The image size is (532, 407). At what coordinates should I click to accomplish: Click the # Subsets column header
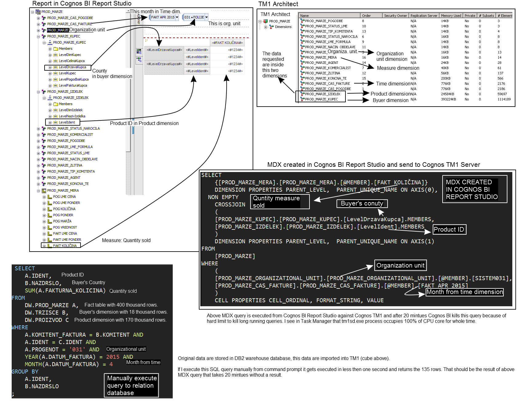click(x=486, y=16)
